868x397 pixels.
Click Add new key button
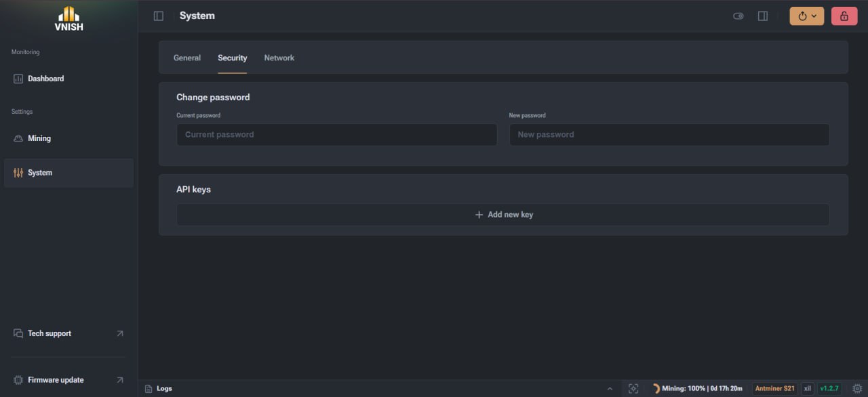click(x=503, y=215)
